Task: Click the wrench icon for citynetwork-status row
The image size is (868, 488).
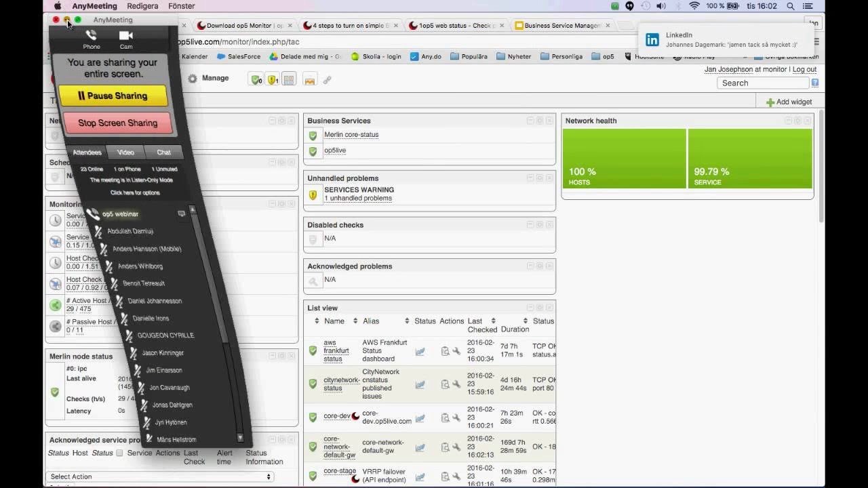Action: click(x=456, y=384)
